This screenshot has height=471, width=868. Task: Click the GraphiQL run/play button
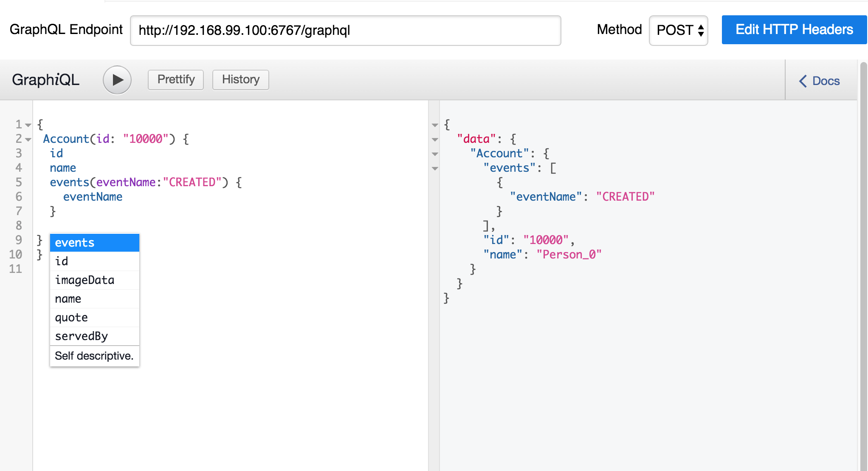pos(116,79)
